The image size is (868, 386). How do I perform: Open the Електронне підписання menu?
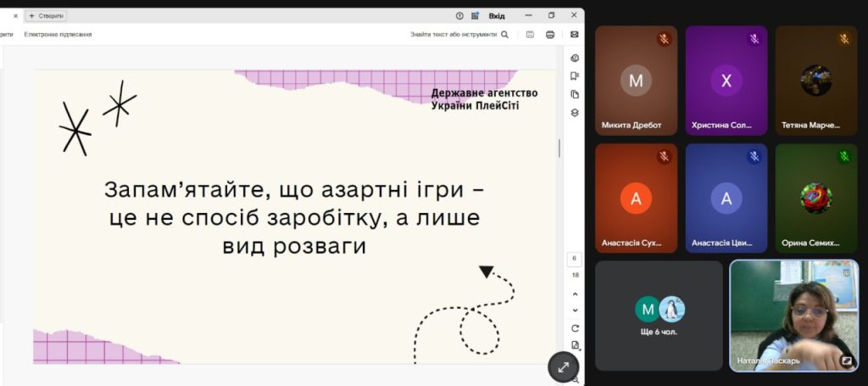58,35
